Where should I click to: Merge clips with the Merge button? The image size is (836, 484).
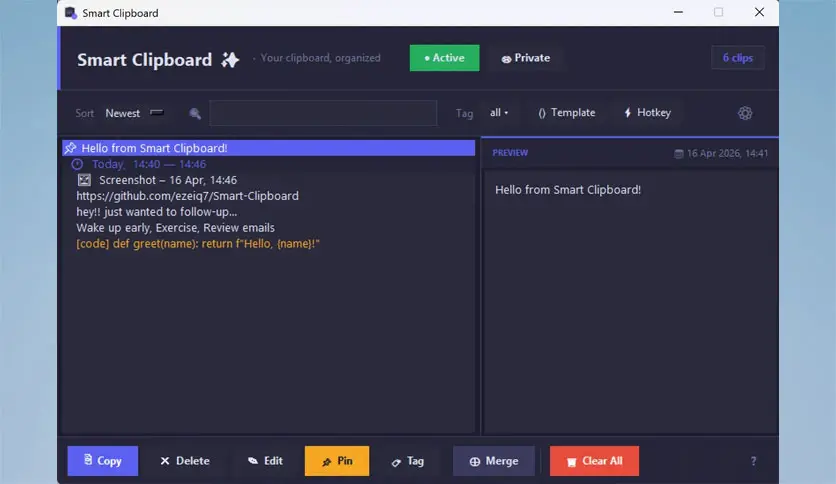(x=494, y=461)
